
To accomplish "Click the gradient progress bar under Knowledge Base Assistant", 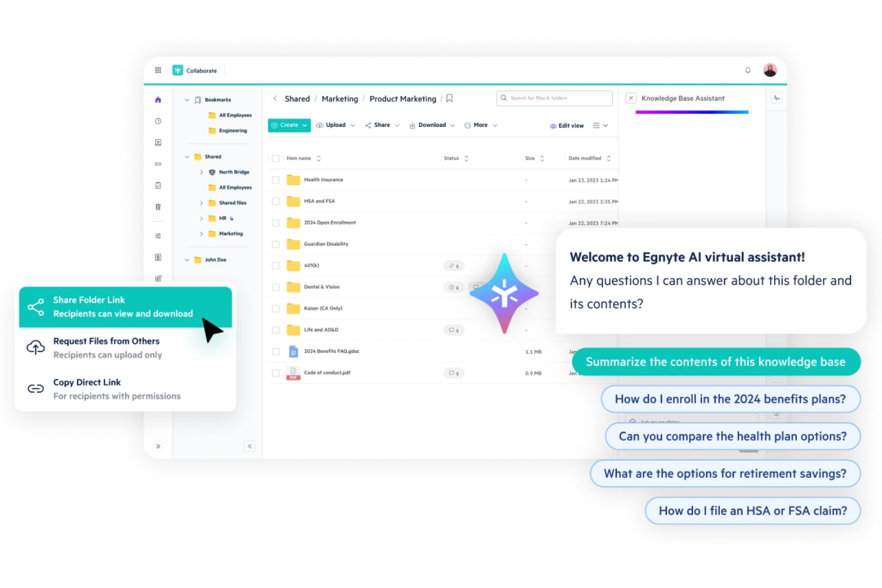I will [x=692, y=111].
